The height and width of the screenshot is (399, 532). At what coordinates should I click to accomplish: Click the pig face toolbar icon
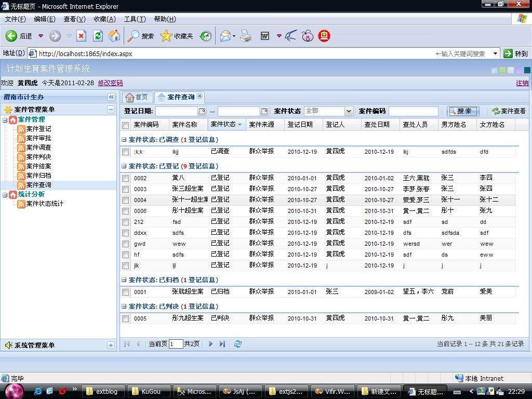pyautogui.click(x=308, y=36)
